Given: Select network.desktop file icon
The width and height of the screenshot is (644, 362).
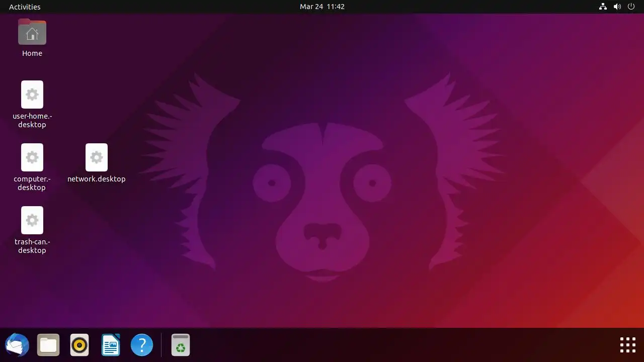Looking at the screenshot, I should coord(97,157).
